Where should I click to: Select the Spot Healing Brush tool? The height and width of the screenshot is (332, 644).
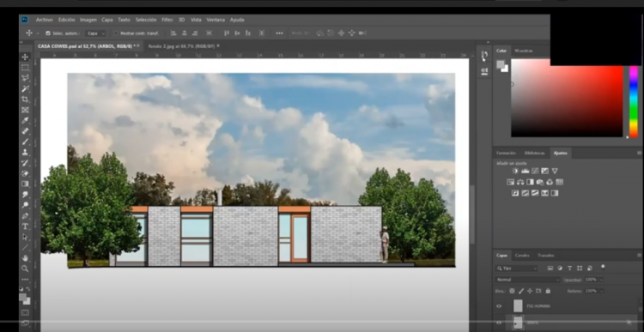25,131
